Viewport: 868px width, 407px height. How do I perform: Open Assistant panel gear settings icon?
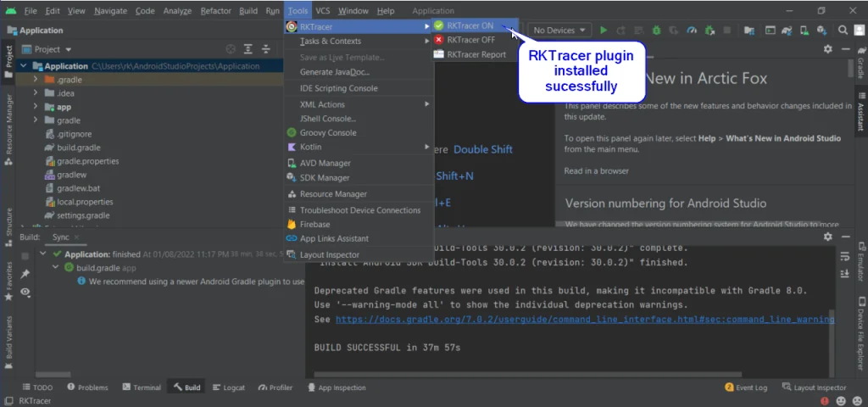coord(827,49)
